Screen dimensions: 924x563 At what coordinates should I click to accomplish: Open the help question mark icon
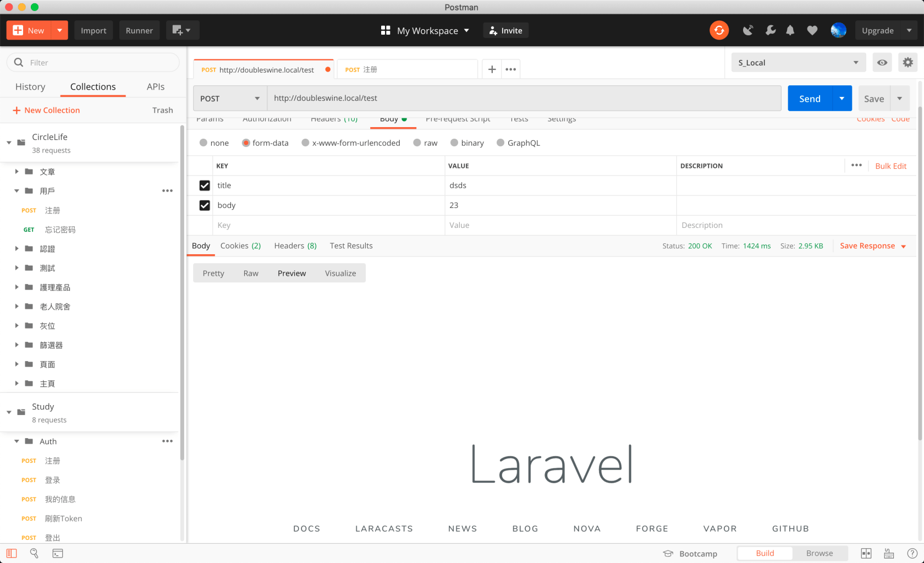(912, 553)
